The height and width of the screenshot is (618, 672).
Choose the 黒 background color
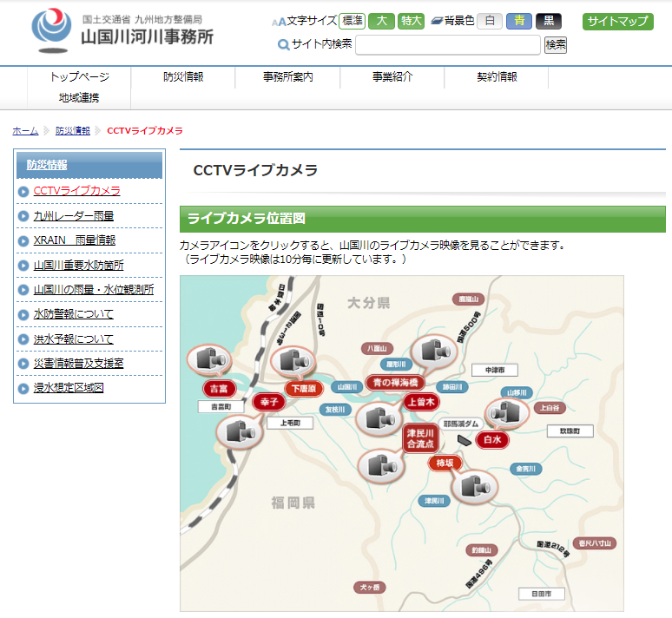[x=549, y=21]
